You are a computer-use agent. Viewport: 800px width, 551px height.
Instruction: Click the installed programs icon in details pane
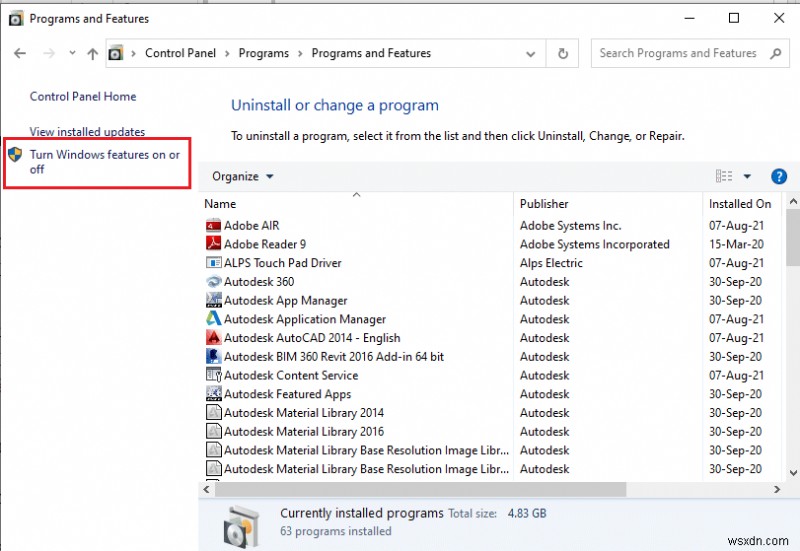click(240, 526)
